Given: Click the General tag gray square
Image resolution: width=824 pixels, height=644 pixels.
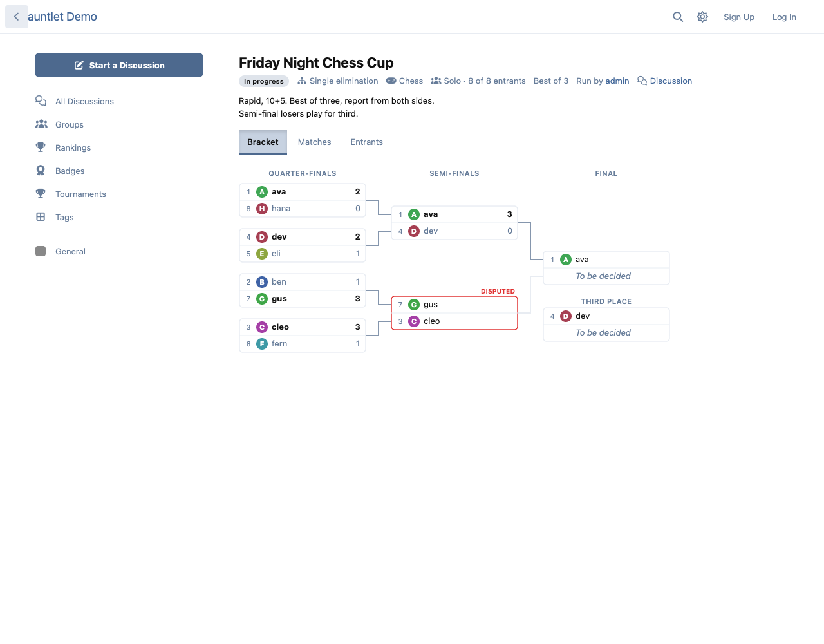Looking at the screenshot, I should coord(41,251).
